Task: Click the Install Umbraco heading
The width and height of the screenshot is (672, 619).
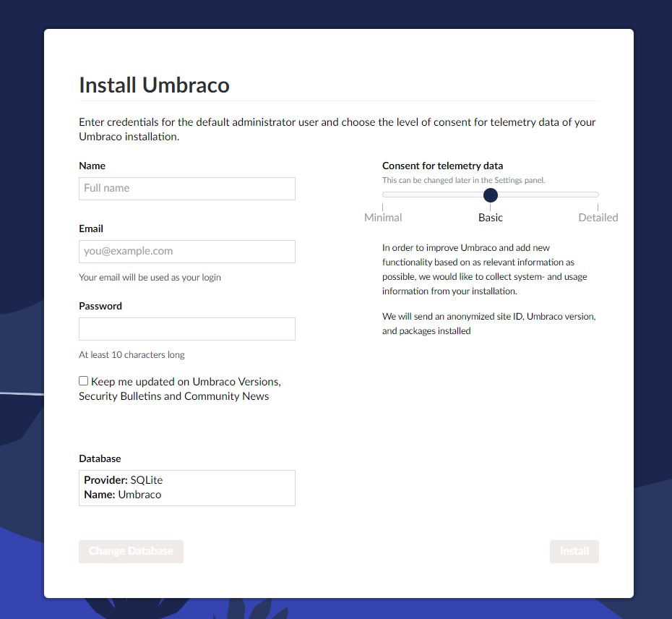Action: 155,85
